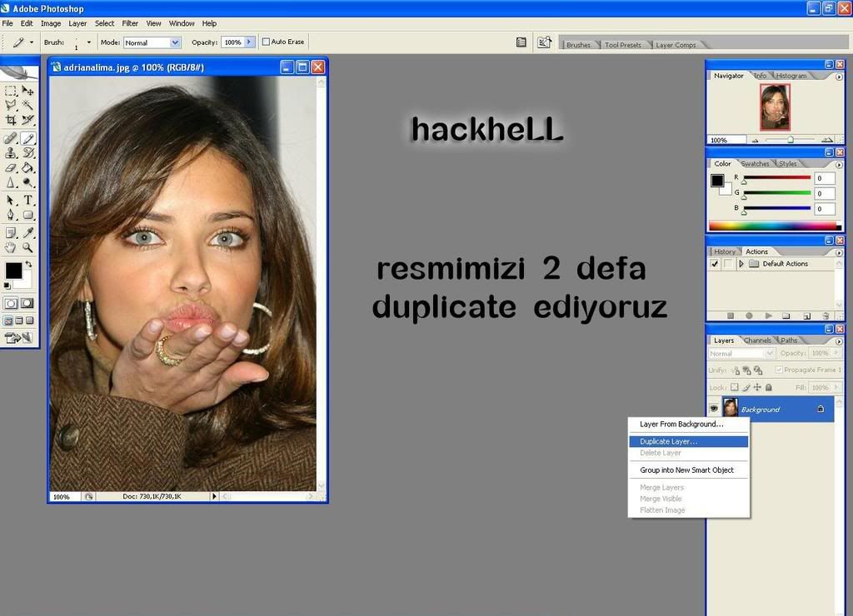Switch to Standard editing mode
The image size is (853, 616).
pos(11,303)
